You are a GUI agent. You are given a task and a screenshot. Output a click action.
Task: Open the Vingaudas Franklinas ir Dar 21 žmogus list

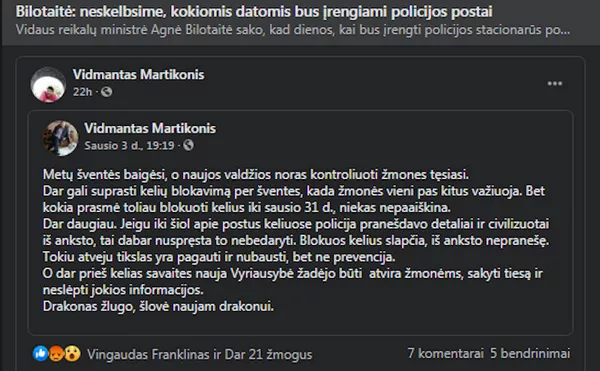[199, 354]
